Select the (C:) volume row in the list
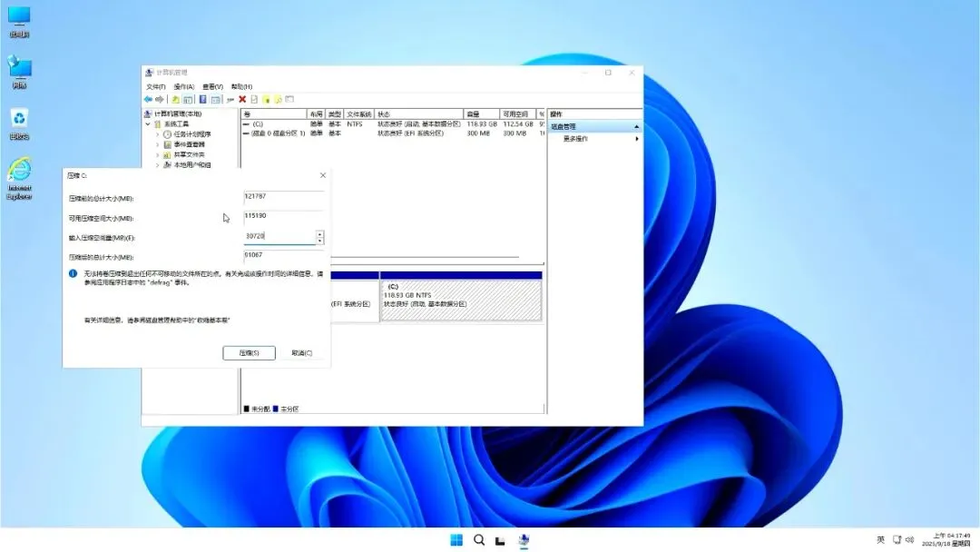The height and width of the screenshot is (552, 980). (393, 124)
